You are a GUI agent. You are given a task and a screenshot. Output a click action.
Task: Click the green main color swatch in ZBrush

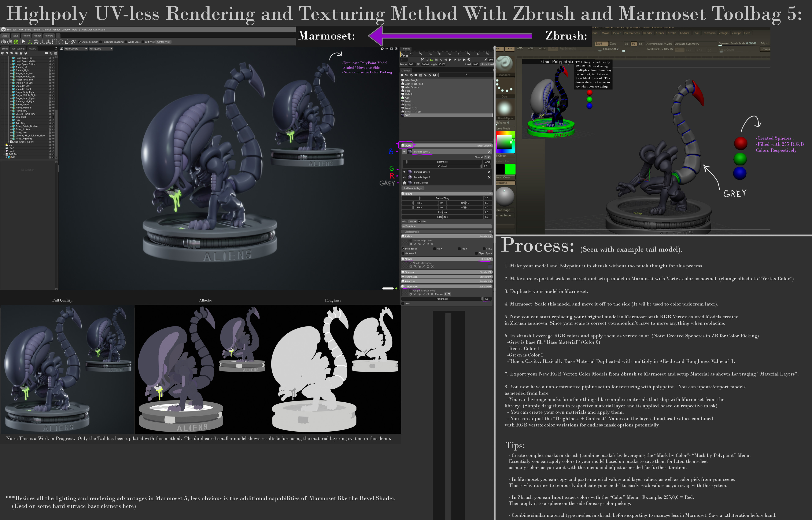(x=510, y=169)
